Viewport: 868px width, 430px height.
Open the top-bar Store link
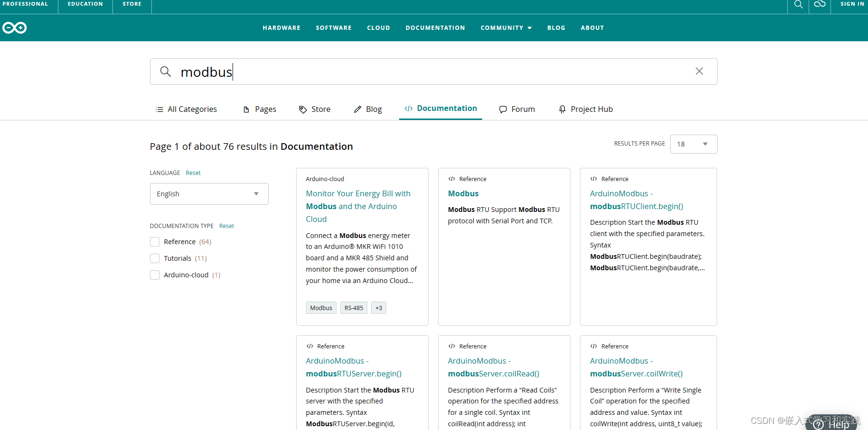(x=132, y=4)
